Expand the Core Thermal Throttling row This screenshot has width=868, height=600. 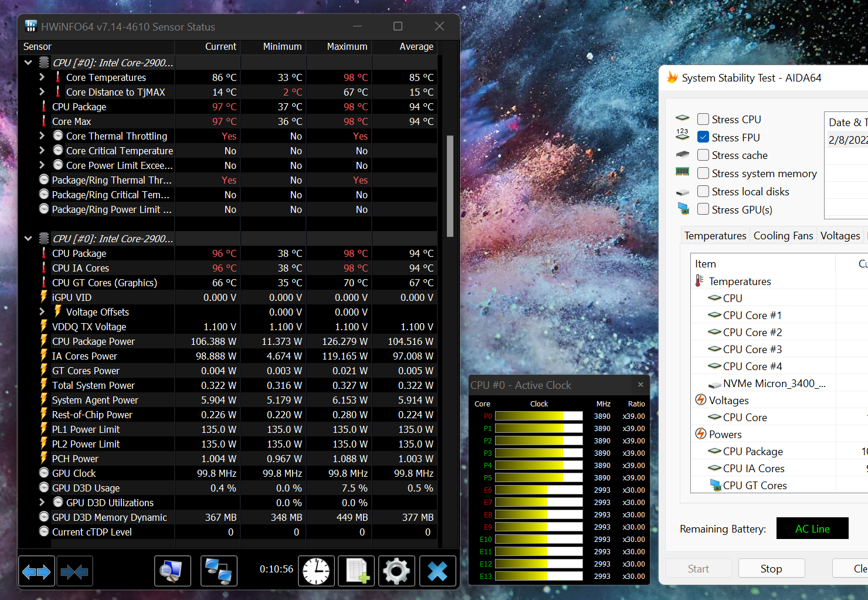click(42, 136)
